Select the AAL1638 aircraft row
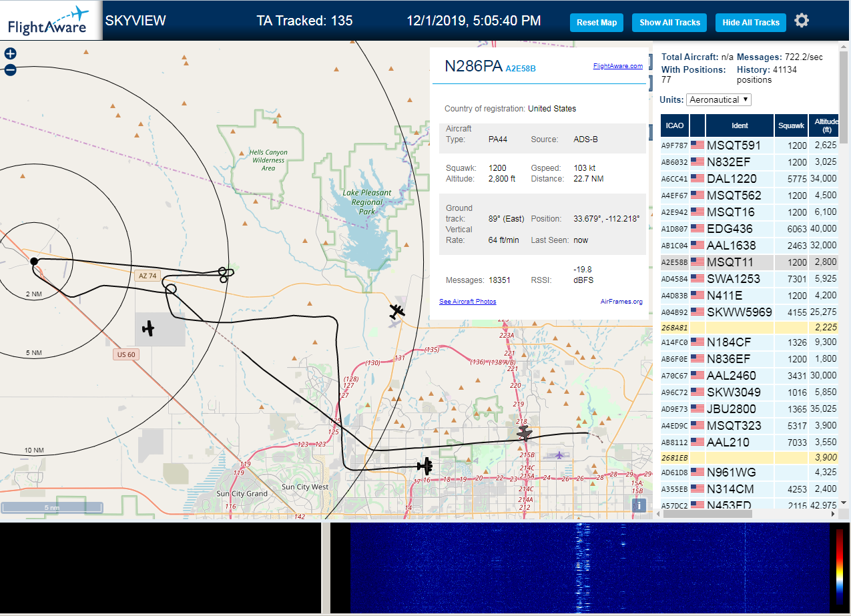The height and width of the screenshot is (616, 851). [x=750, y=245]
